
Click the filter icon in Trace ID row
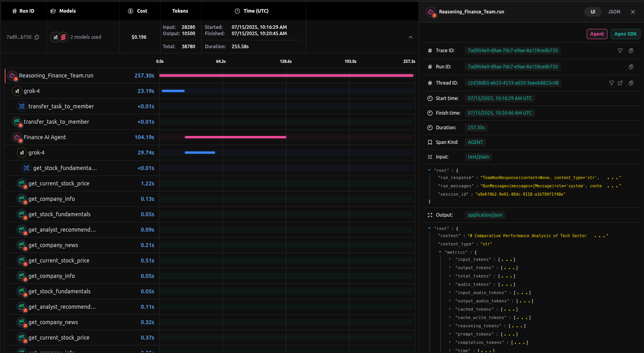tap(620, 51)
